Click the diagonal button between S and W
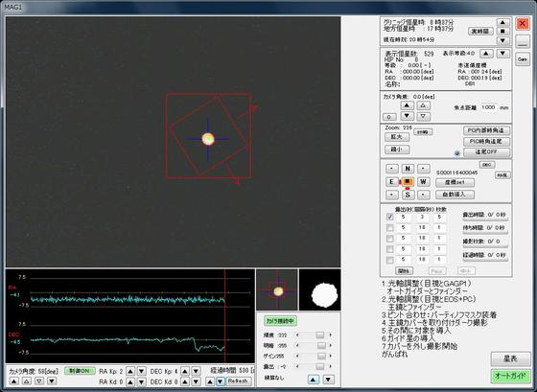Viewport: 537px width, 392px height. 423,195
